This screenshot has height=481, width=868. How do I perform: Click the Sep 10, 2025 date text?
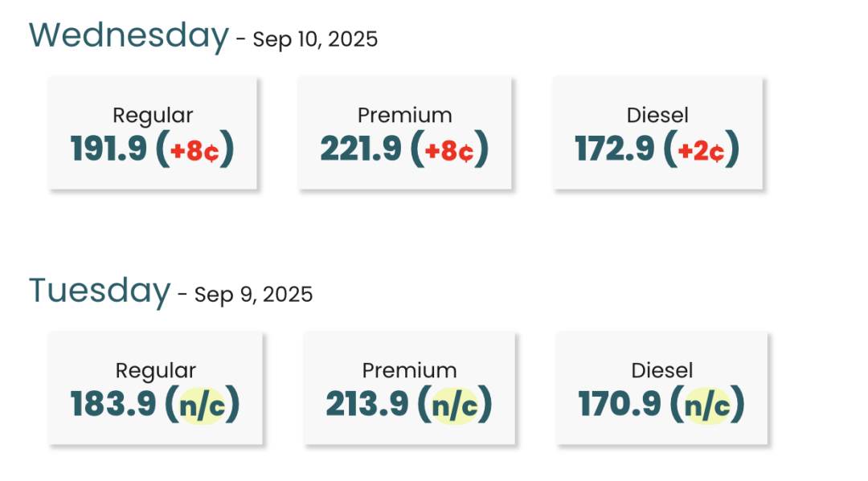pyautogui.click(x=315, y=39)
